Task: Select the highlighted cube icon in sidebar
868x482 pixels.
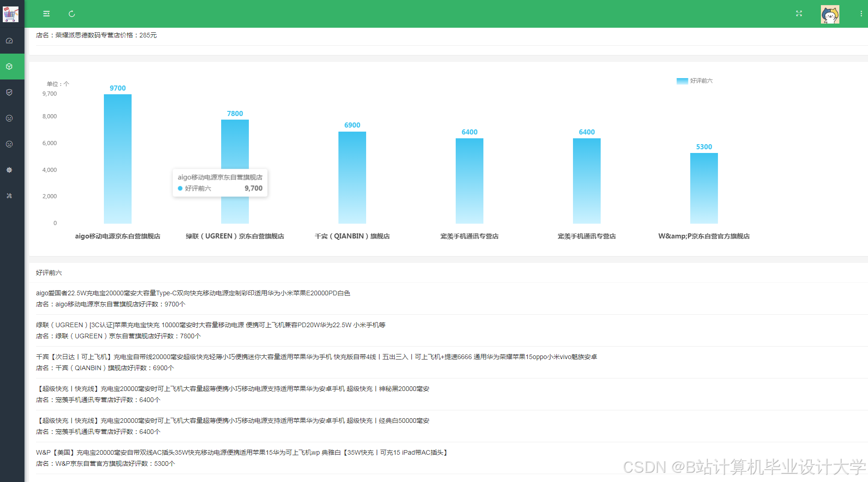Action: pyautogui.click(x=9, y=67)
